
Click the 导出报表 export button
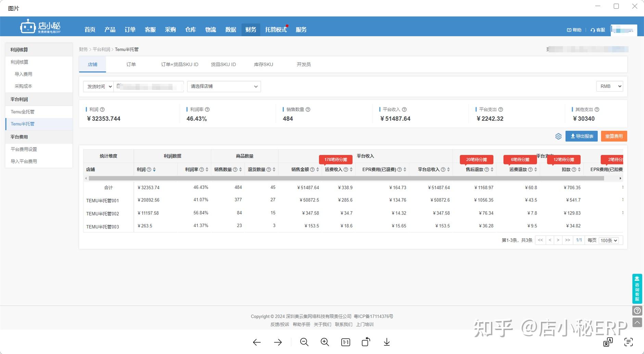[581, 136]
